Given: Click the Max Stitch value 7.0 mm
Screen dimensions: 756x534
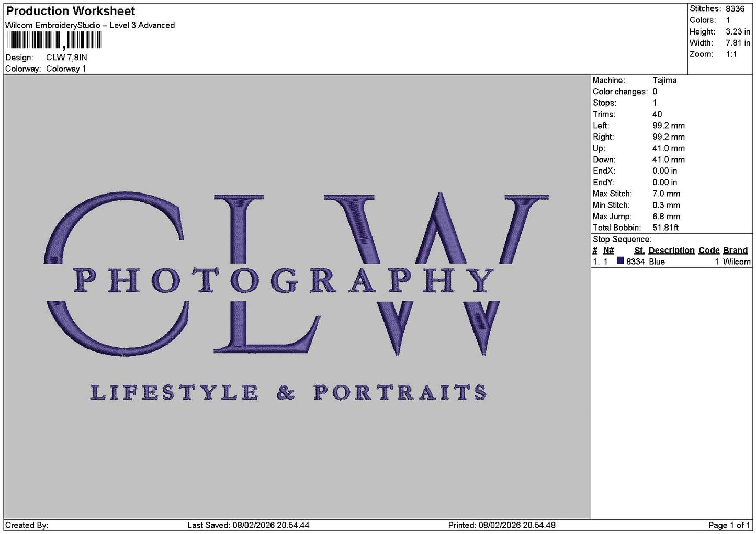Looking at the screenshot, I should tap(666, 194).
